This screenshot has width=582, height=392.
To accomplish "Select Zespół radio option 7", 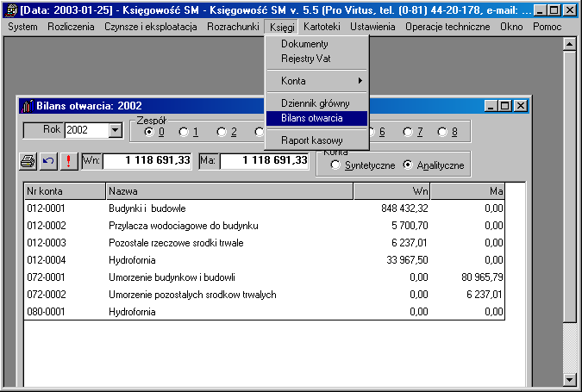I will 407,132.
